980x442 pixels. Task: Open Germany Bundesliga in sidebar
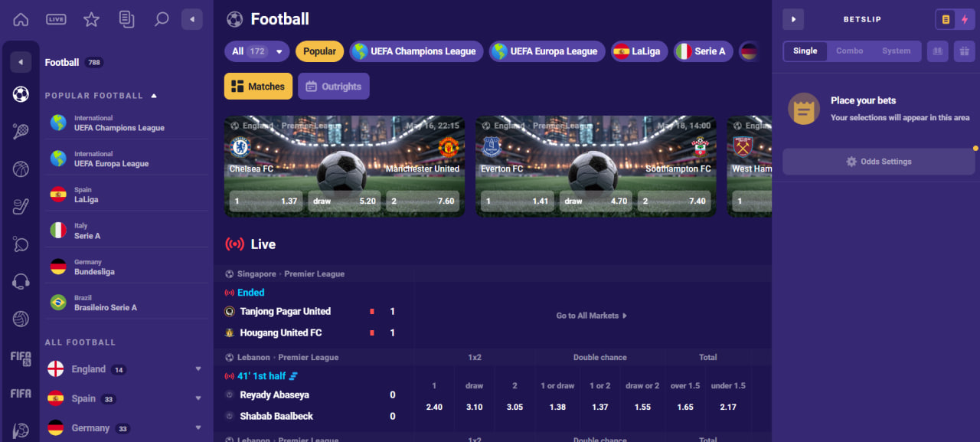coord(126,267)
